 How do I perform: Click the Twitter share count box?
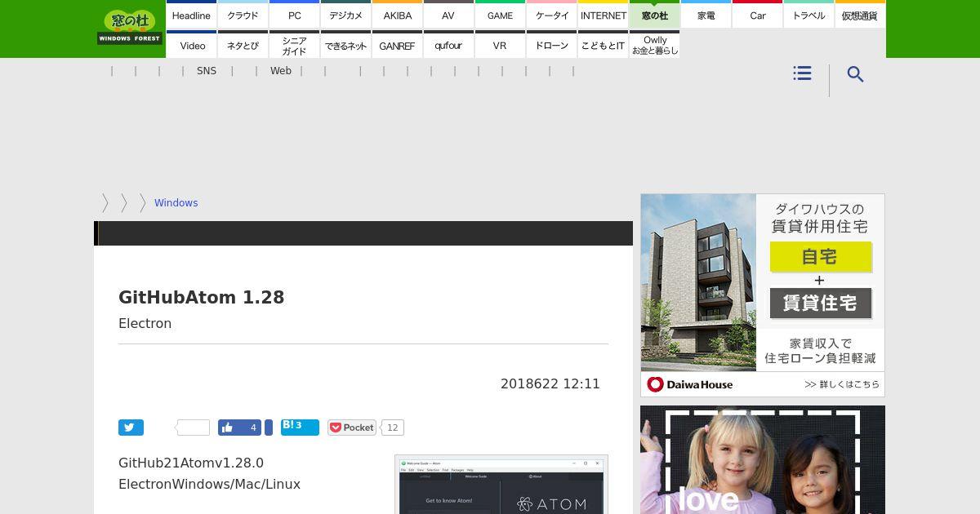coord(194,428)
